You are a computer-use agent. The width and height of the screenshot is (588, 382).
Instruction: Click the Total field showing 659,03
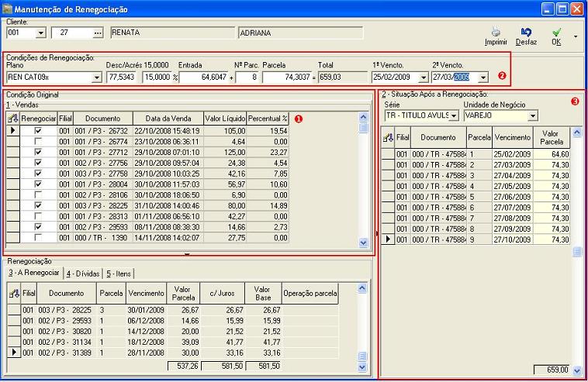(x=343, y=77)
